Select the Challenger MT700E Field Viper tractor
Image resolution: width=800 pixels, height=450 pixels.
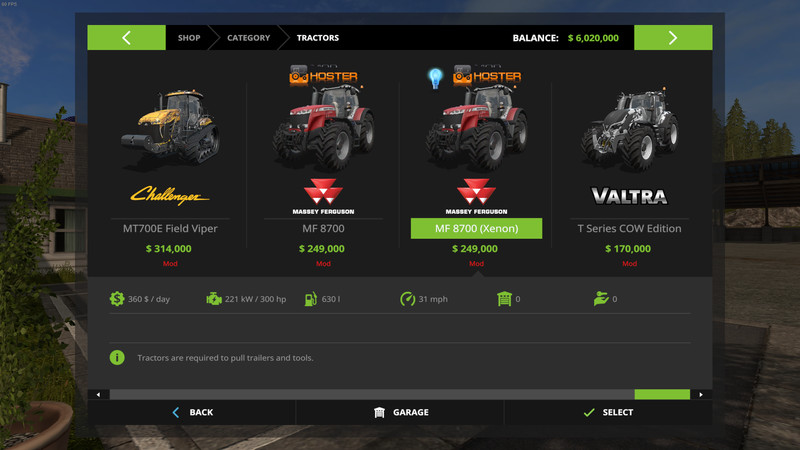point(170,168)
